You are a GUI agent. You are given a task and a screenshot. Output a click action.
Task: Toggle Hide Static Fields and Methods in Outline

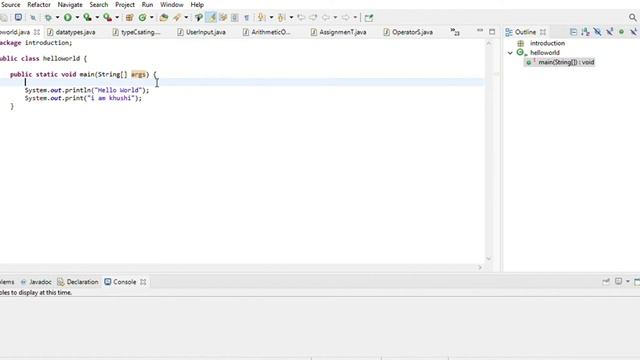point(610,32)
